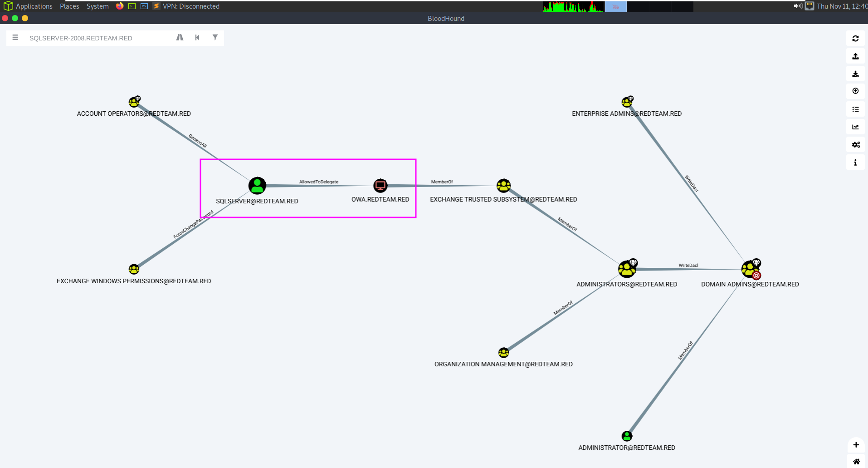Click the zoom in plus icon
The height and width of the screenshot is (468, 868).
click(x=856, y=445)
